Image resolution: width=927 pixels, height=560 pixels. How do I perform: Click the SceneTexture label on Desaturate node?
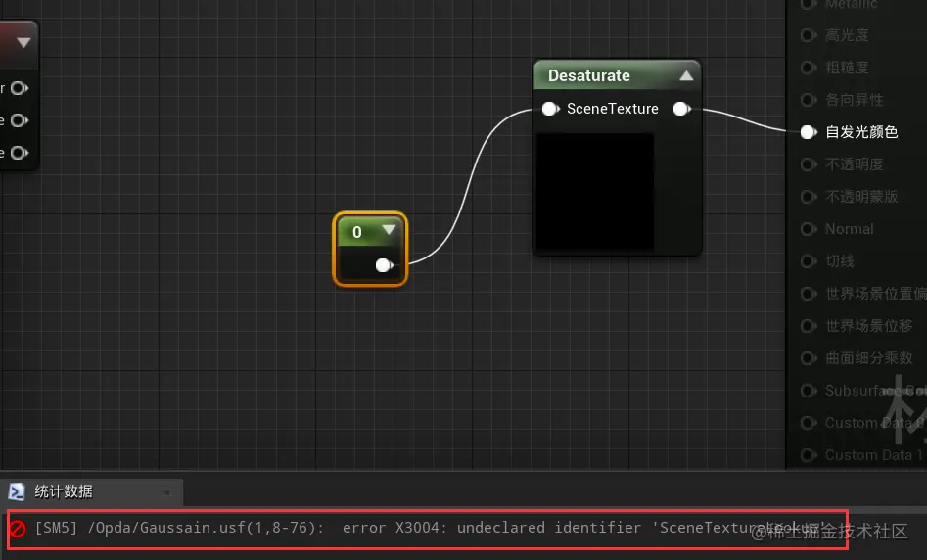pos(613,109)
